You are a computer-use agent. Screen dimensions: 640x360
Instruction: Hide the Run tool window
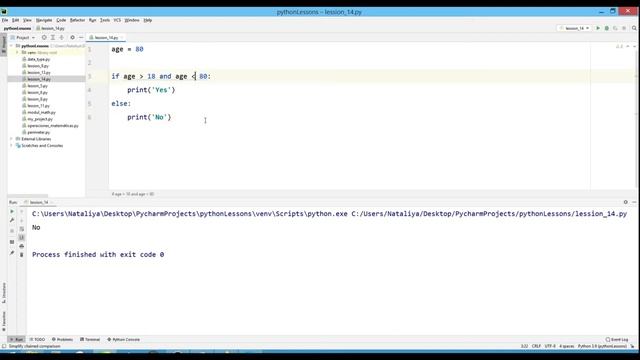pyautogui.click(x=634, y=202)
